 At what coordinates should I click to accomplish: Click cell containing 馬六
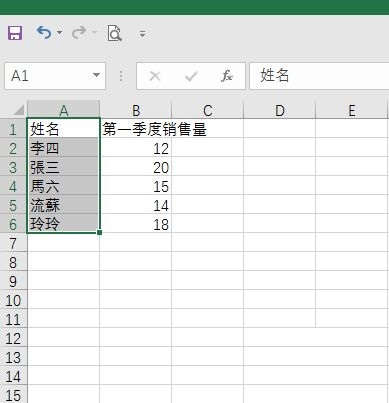[63, 186]
